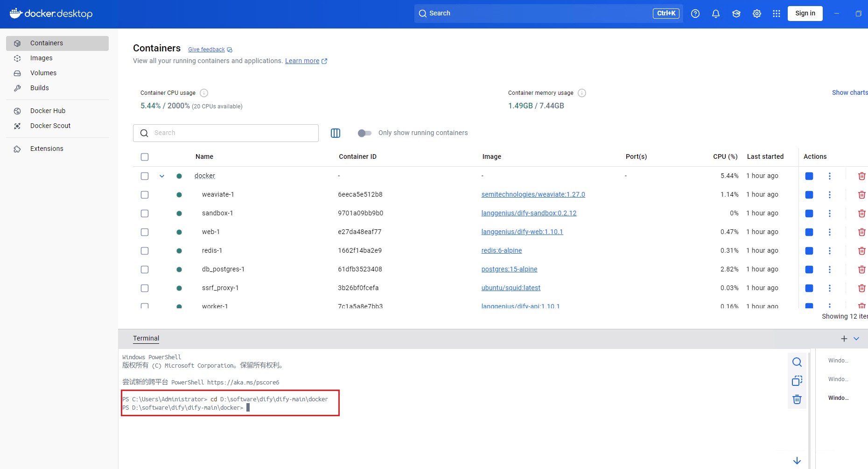Open more actions for docker stack
The width and height of the screenshot is (868, 469).
tap(830, 176)
